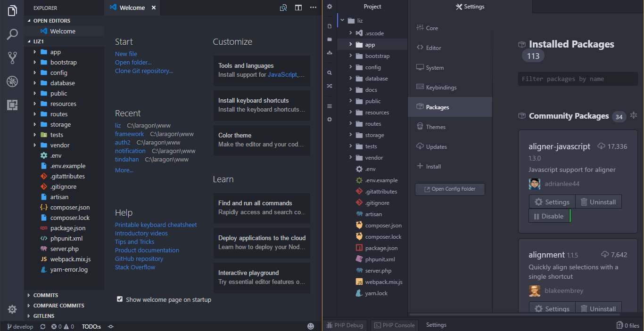Open the Printable keyboard cheatsheet link
This screenshot has width=644, height=331.
pos(156,225)
